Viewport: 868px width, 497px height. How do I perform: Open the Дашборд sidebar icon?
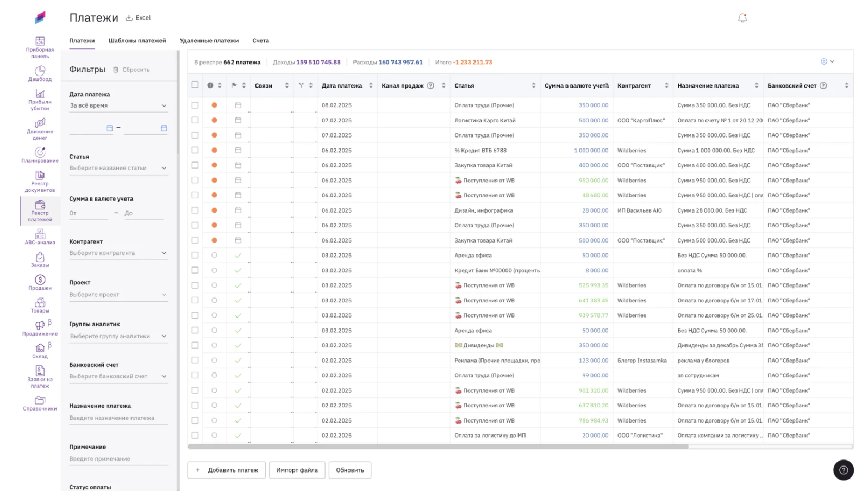coord(40,72)
